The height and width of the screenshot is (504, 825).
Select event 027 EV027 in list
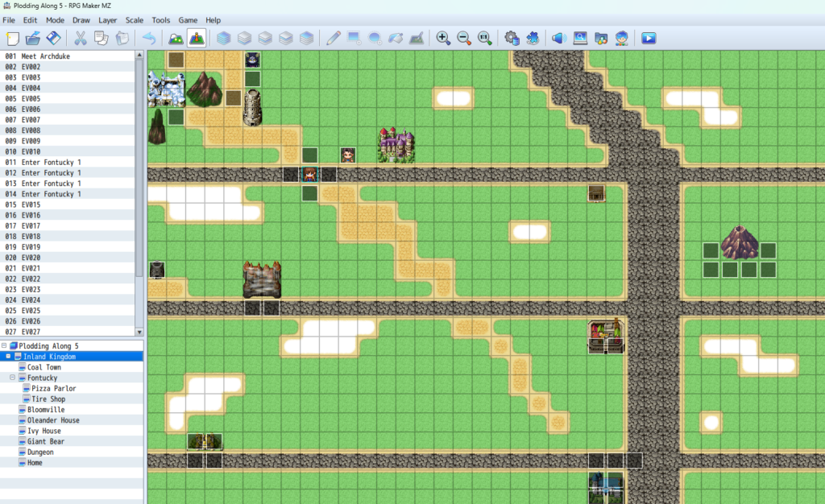pos(68,332)
